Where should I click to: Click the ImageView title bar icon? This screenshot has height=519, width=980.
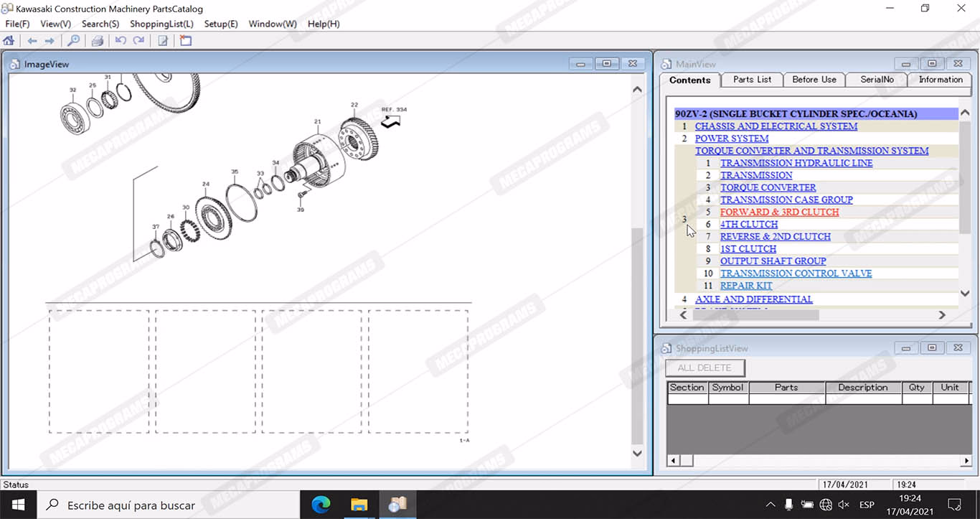[x=14, y=64]
